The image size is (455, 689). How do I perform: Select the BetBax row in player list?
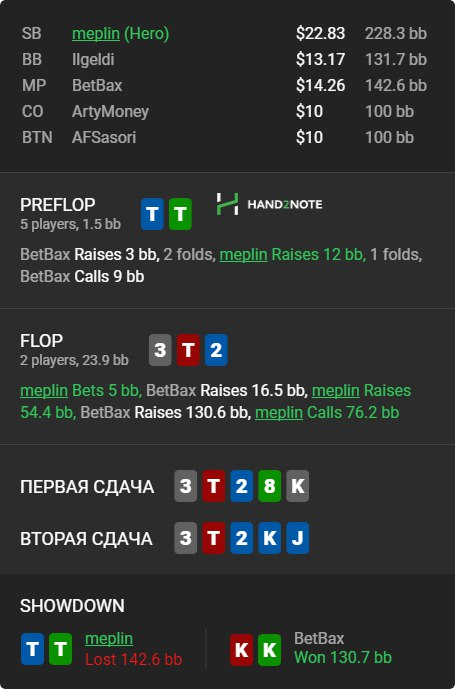(x=224, y=85)
